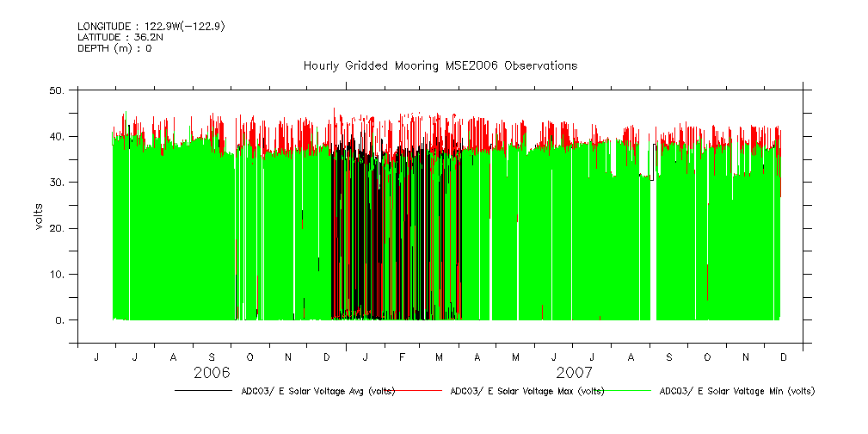This screenshot has height=434, width=868.
Task: Select 'E Solar Voltage Min' legend entry
Action: pos(736,391)
